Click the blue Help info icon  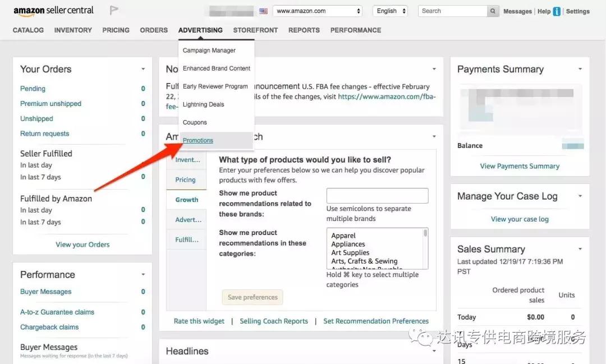(x=557, y=12)
